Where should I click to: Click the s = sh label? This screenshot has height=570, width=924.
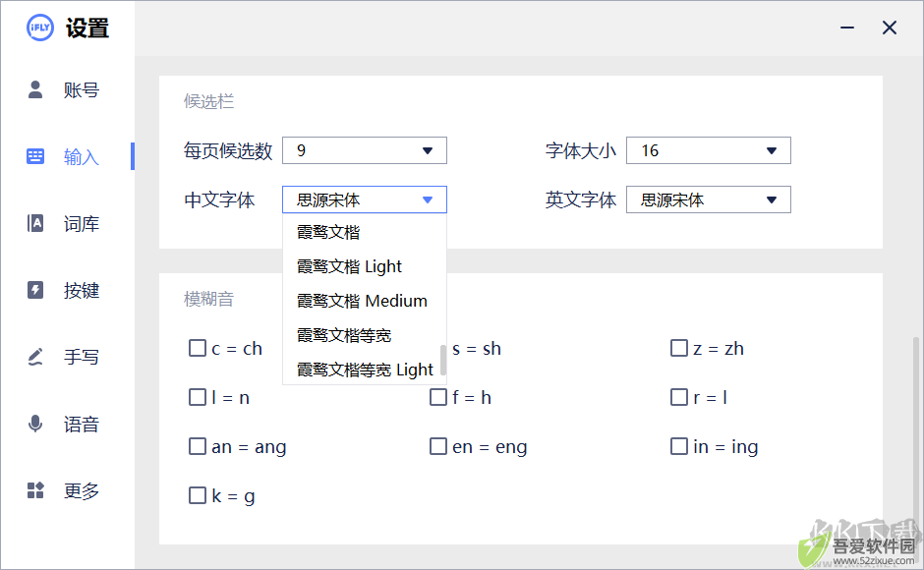coord(476,348)
